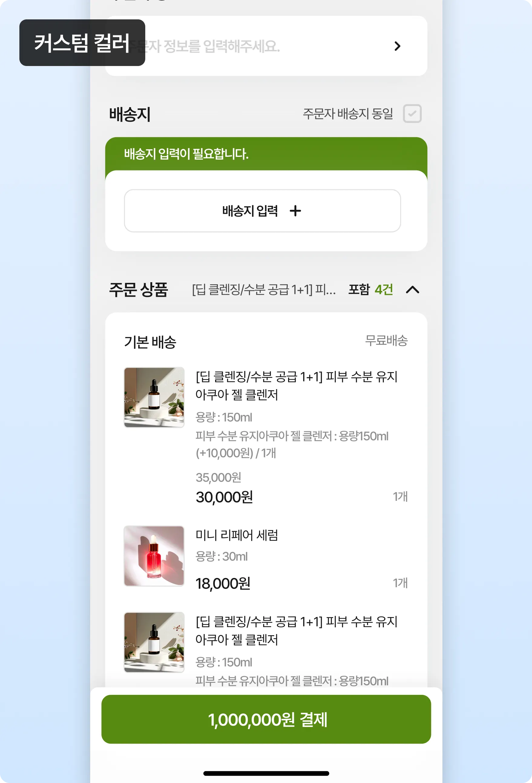Click the last 아쿠아 젤 클렌저 thumbnail
Viewport: 532px width, 783px height.
coord(154,642)
